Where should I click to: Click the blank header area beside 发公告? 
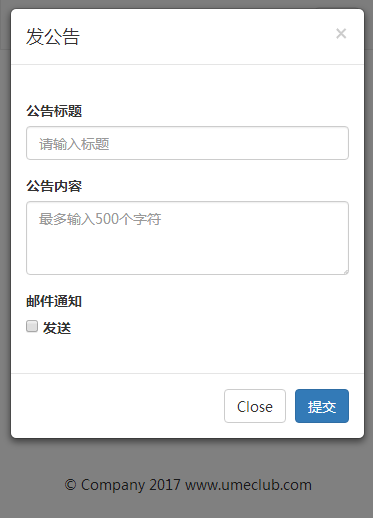click(x=207, y=37)
